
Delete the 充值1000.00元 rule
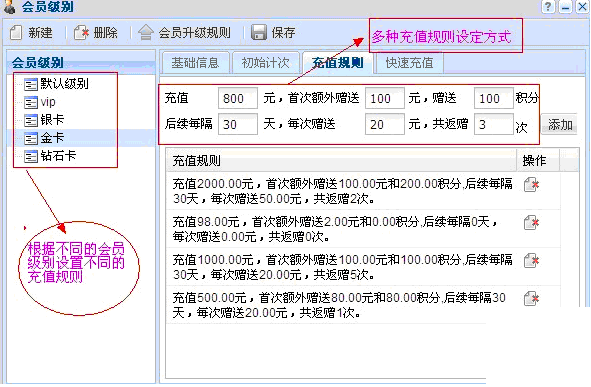coord(531,260)
